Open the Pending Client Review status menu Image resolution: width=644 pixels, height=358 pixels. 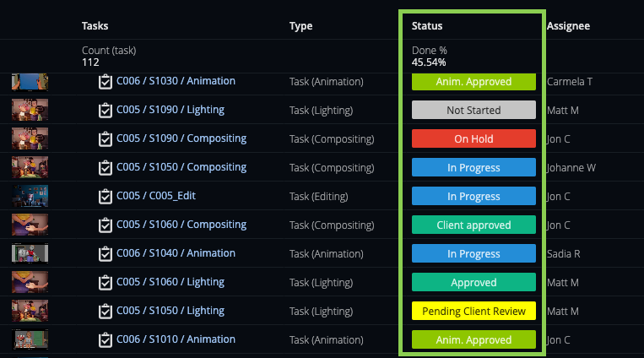(474, 312)
